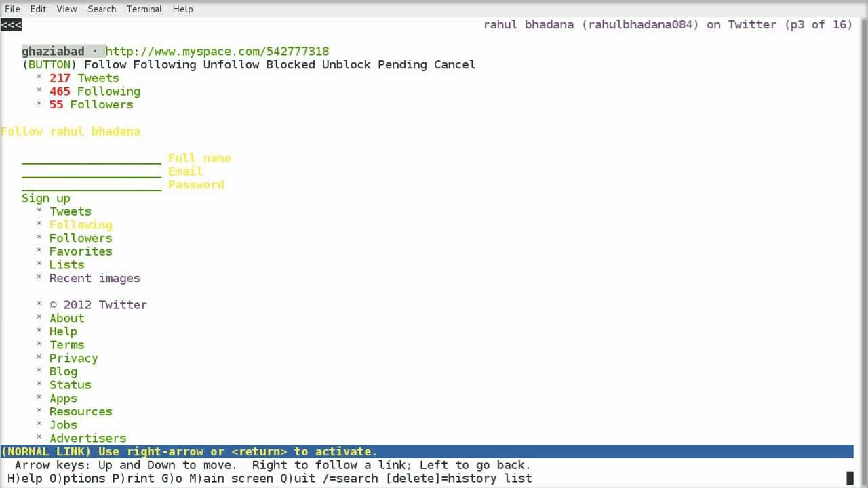Open the File menu
Screen dimensions: 868x488
coord(12,9)
